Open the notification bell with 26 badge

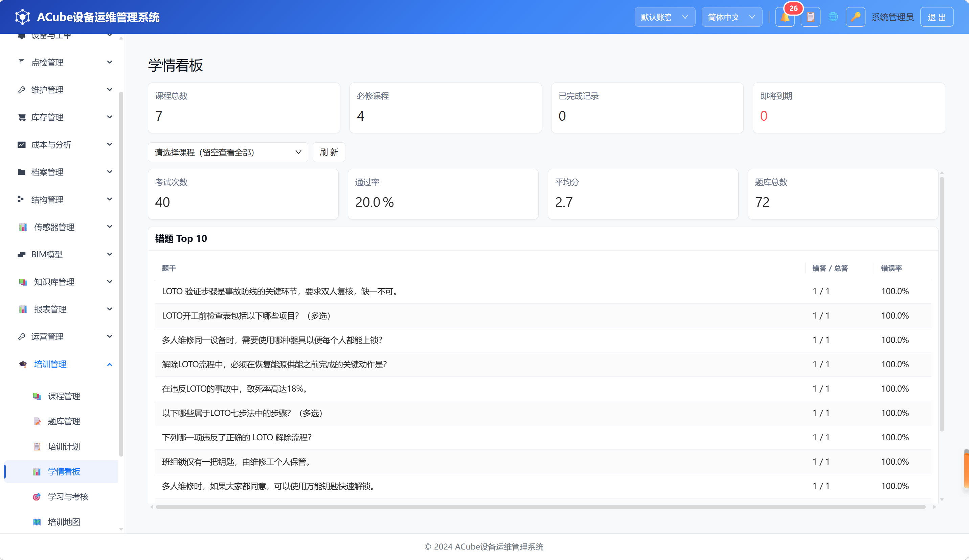pyautogui.click(x=785, y=17)
